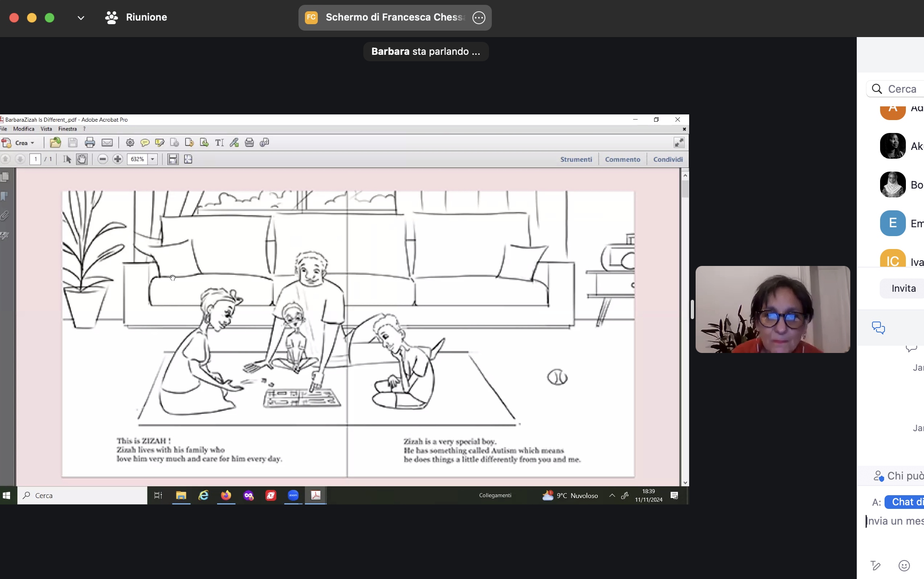The width and height of the screenshot is (924, 579).
Task: Select the highlight text tool
Action: (160, 142)
